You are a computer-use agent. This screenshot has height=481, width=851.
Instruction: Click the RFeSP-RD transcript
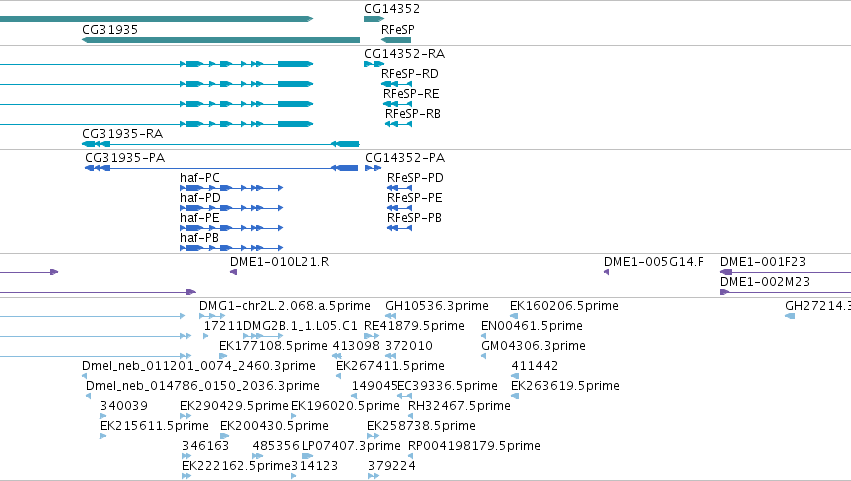396,84
